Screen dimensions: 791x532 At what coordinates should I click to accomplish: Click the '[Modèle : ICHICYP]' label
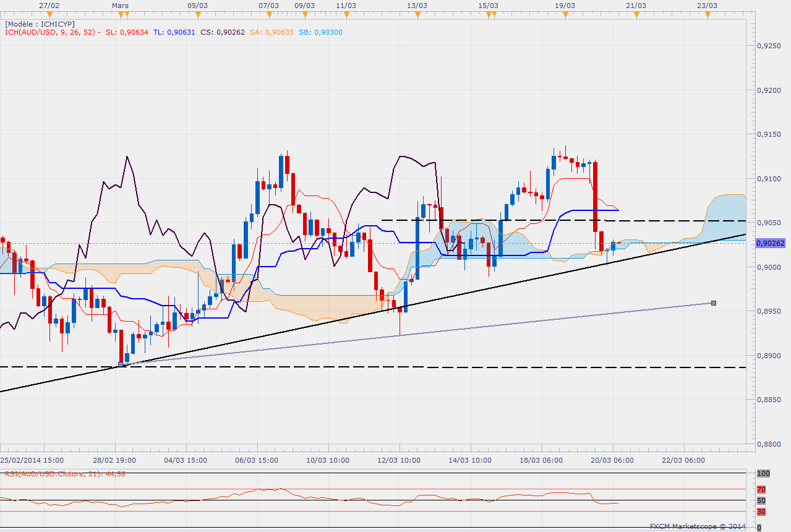tap(40, 24)
